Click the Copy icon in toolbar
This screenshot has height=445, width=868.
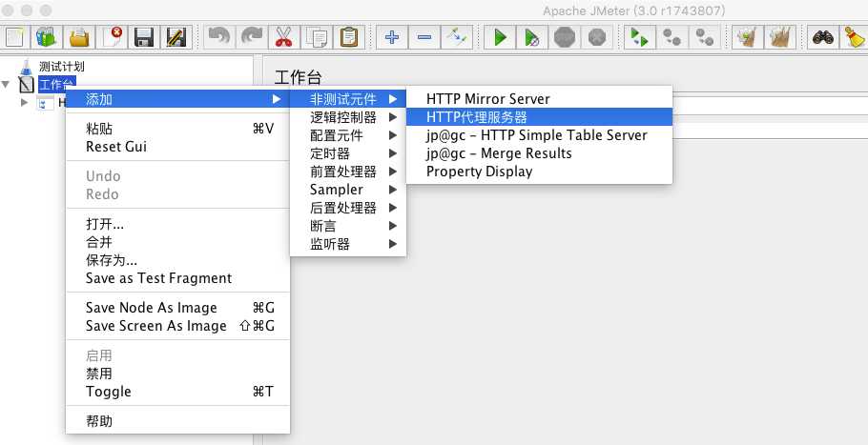coord(317,37)
